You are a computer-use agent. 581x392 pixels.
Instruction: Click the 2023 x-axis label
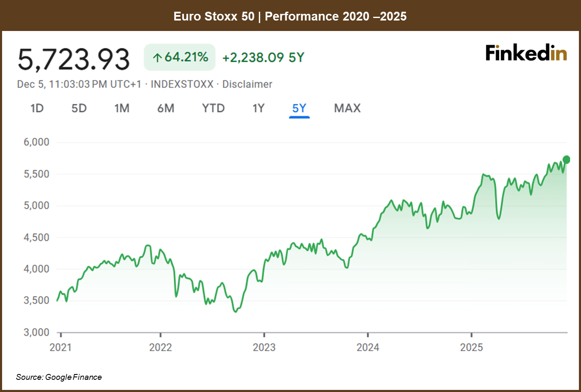(x=264, y=347)
